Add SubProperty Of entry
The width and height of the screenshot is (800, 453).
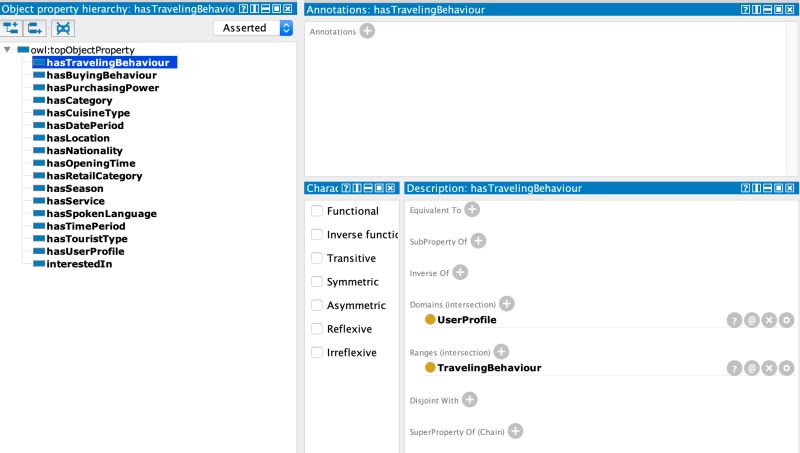tap(478, 241)
